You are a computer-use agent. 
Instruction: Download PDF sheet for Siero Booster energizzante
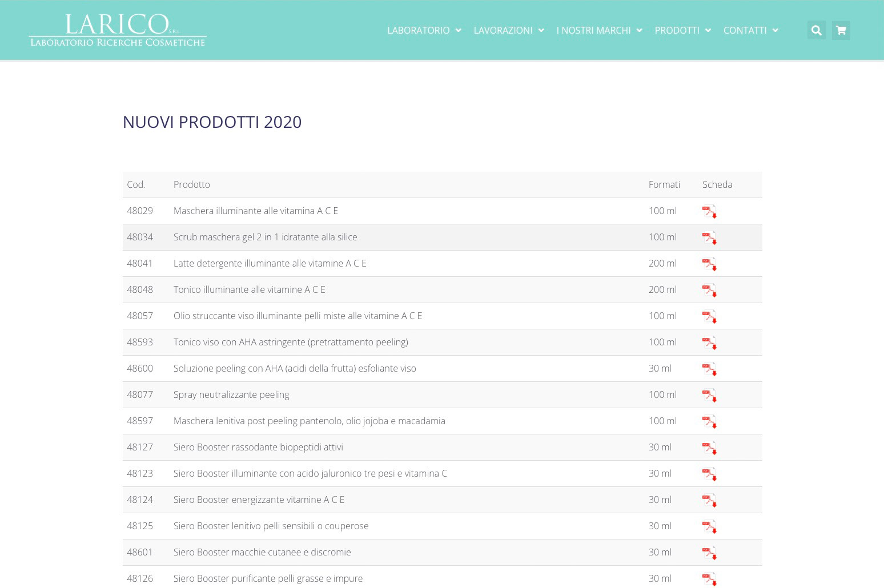(x=709, y=501)
